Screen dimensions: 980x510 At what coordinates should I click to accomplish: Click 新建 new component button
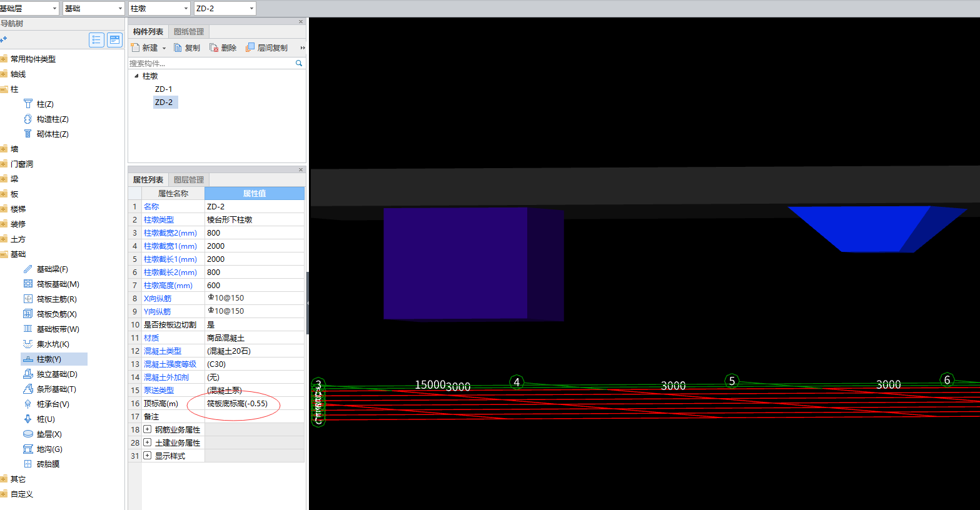(x=145, y=47)
